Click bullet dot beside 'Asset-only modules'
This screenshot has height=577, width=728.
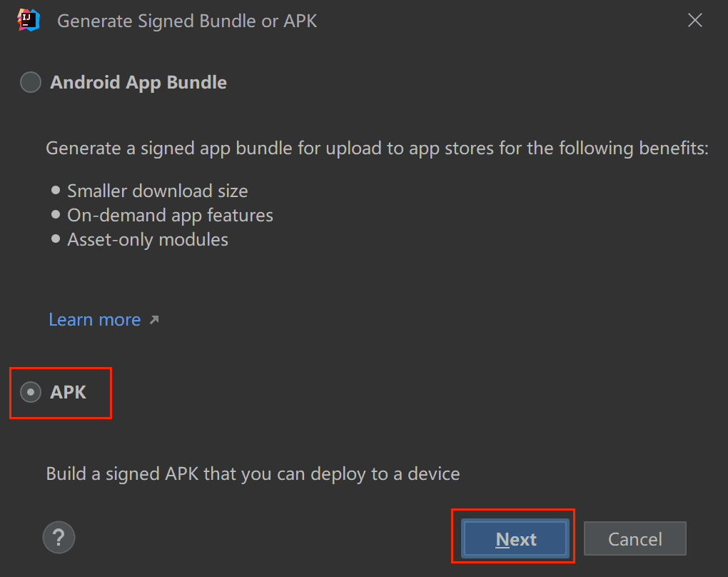[56, 239]
